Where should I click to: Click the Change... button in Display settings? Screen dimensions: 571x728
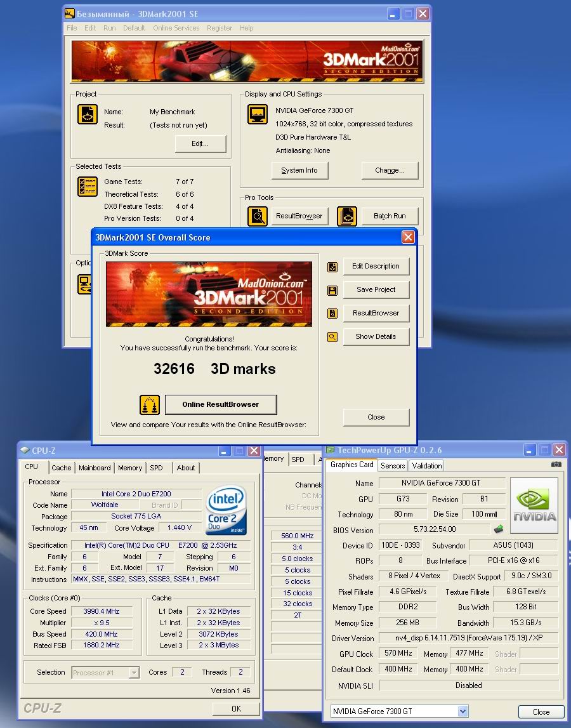point(390,170)
